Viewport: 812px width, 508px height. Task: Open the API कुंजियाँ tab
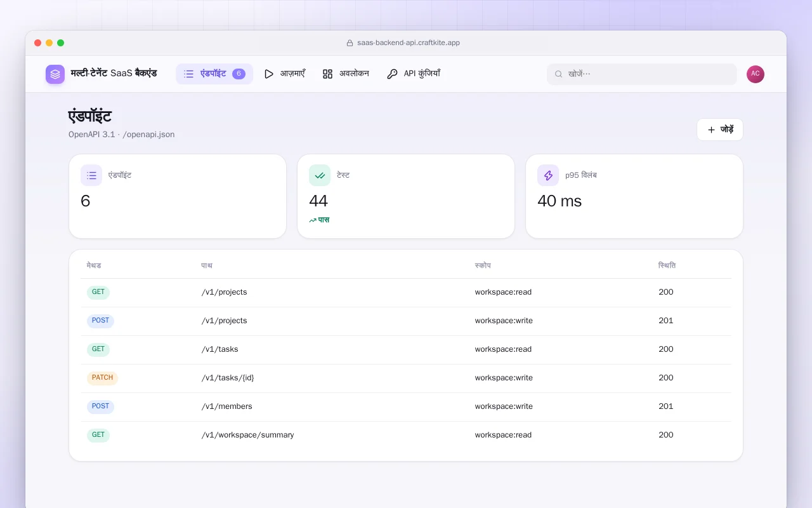[414, 74]
